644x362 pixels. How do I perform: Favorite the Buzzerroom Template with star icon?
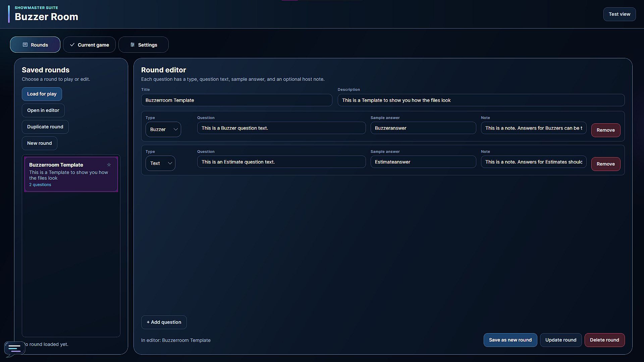click(109, 165)
